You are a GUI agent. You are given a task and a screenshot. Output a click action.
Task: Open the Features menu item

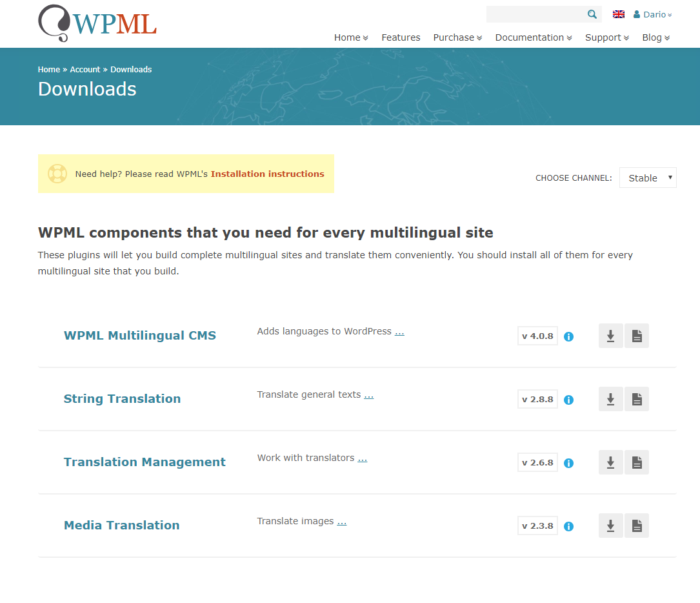(x=401, y=37)
